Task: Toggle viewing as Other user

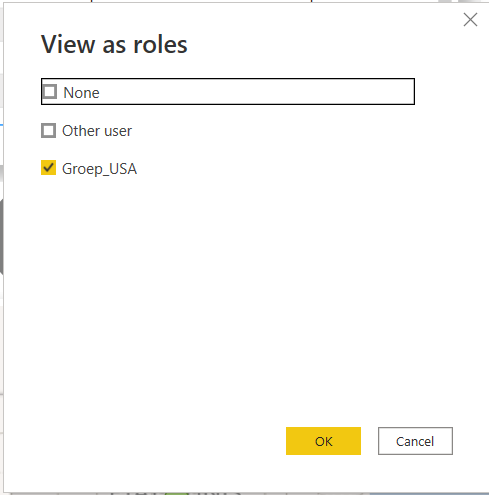Action: coord(48,130)
